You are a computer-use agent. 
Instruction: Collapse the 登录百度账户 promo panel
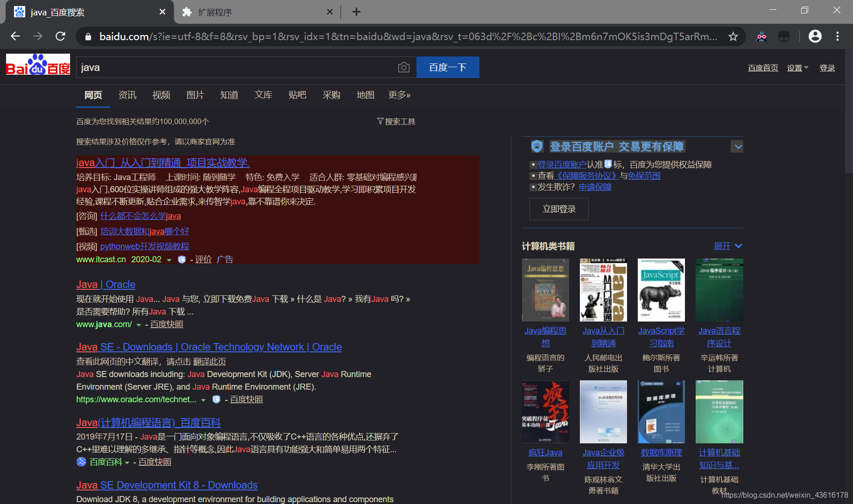click(x=737, y=147)
